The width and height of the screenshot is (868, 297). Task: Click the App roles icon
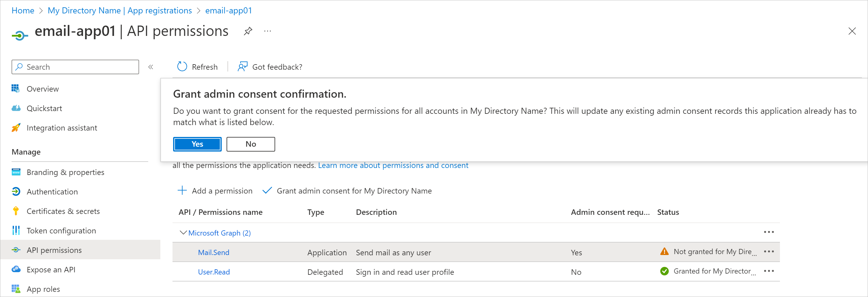[x=16, y=289]
